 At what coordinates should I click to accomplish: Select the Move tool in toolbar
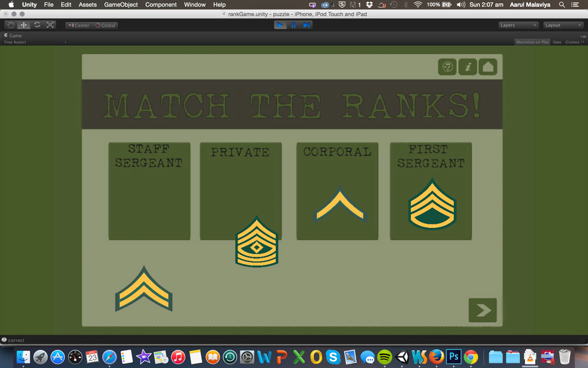click(x=24, y=25)
